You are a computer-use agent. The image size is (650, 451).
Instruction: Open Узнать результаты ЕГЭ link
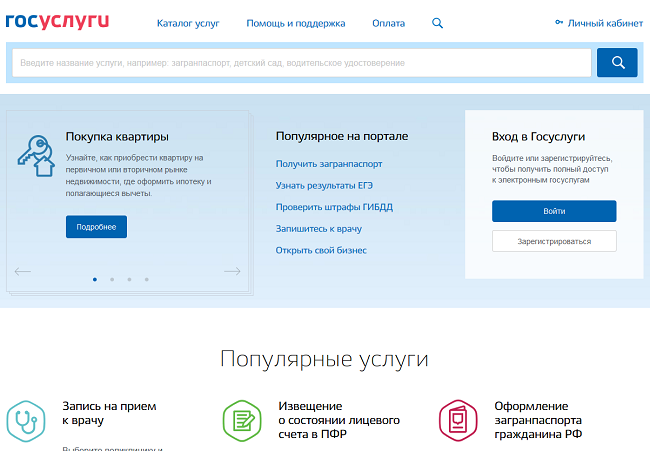point(324,185)
